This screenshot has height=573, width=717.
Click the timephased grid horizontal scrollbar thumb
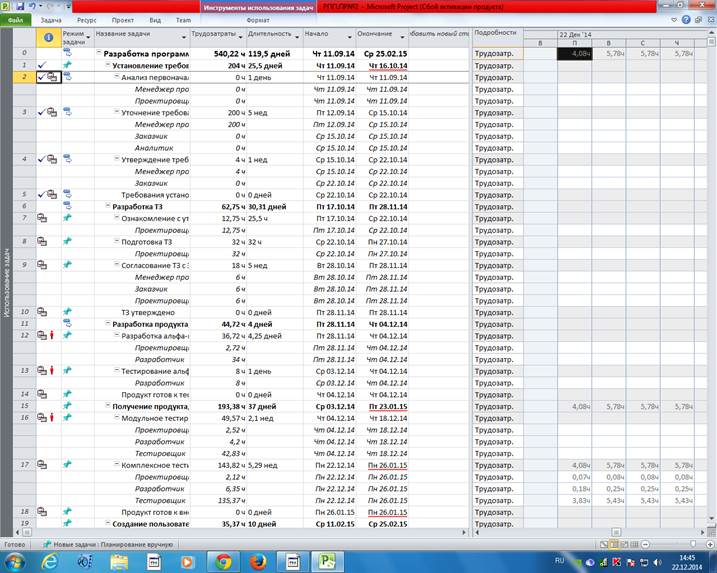point(616,532)
